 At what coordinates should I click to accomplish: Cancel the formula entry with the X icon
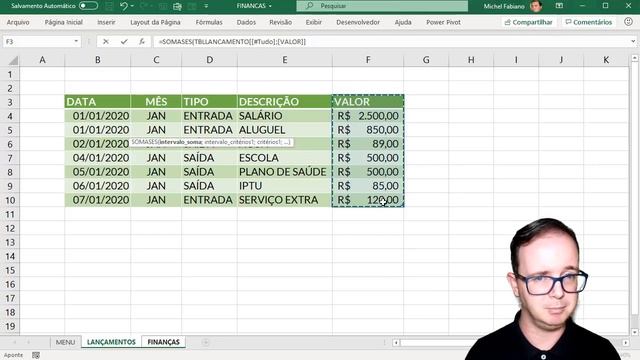(x=106, y=41)
